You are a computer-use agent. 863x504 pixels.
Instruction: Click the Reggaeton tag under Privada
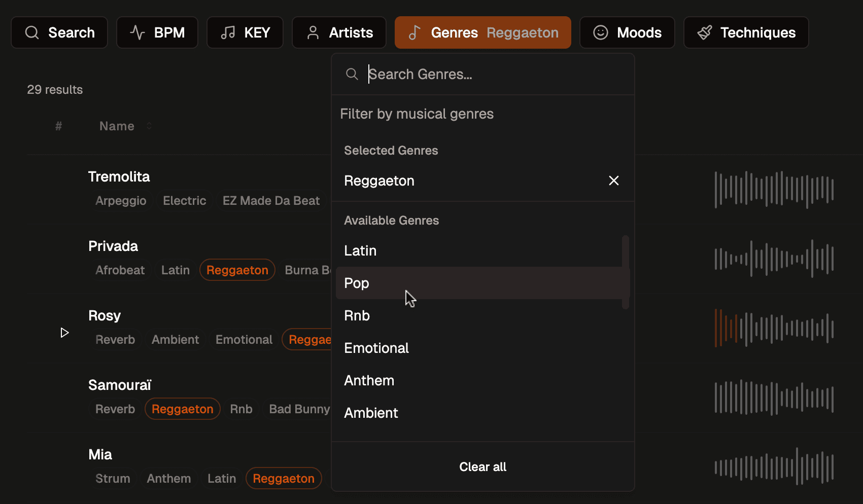pyautogui.click(x=237, y=270)
